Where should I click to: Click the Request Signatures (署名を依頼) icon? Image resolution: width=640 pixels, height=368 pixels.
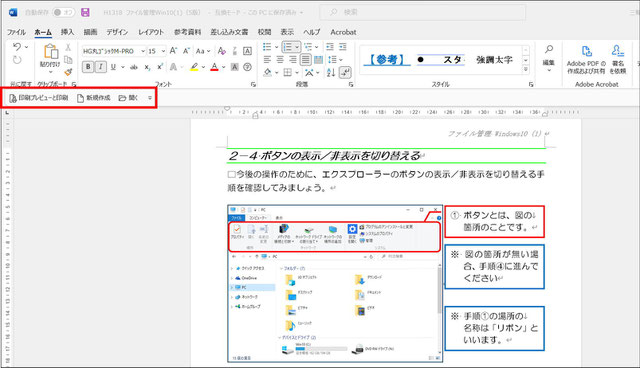click(618, 51)
